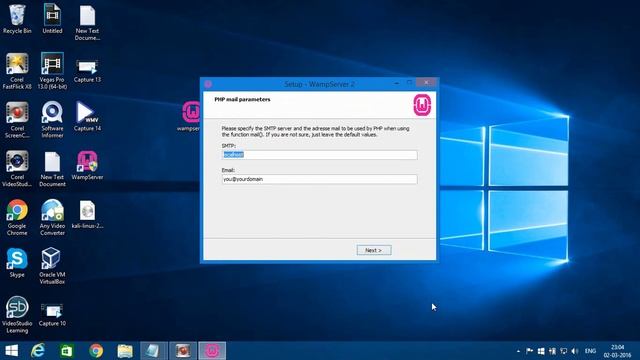The height and width of the screenshot is (360, 640).
Task: Open Action Center flag icon
Action: click(x=530, y=351)
